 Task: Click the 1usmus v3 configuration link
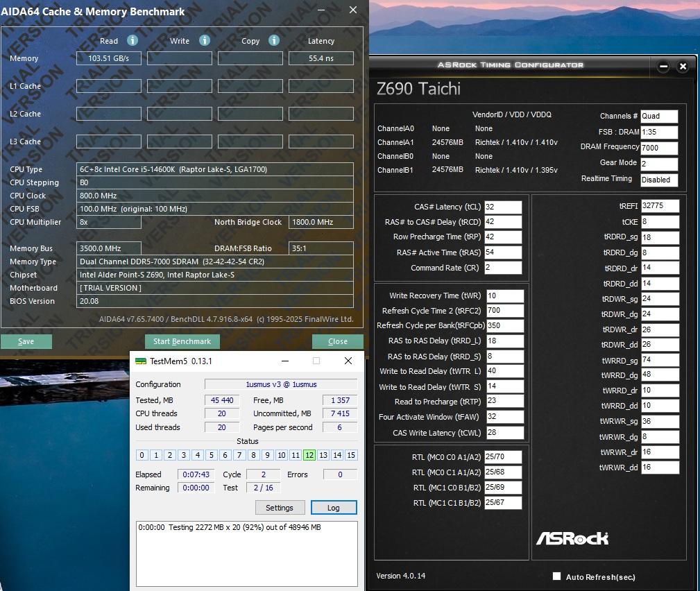point(281,384)
